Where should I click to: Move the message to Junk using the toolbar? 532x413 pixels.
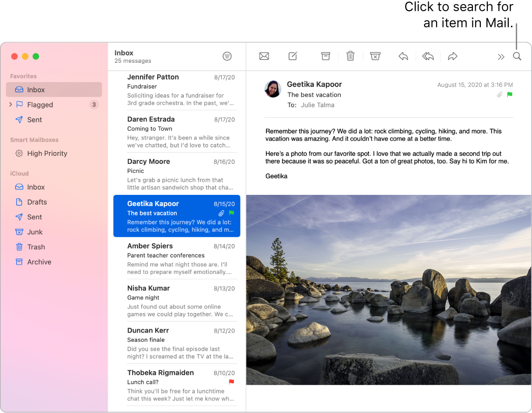(375, 56)
